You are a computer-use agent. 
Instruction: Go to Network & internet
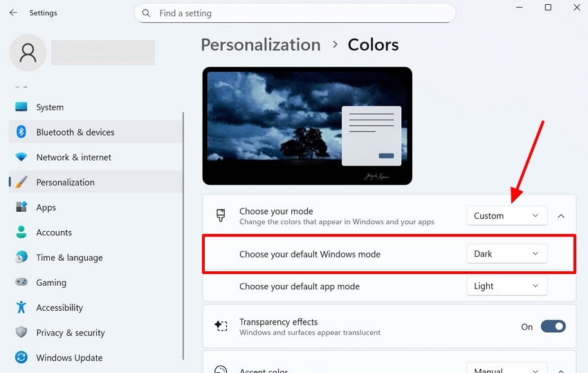click(x=95, y=157)
